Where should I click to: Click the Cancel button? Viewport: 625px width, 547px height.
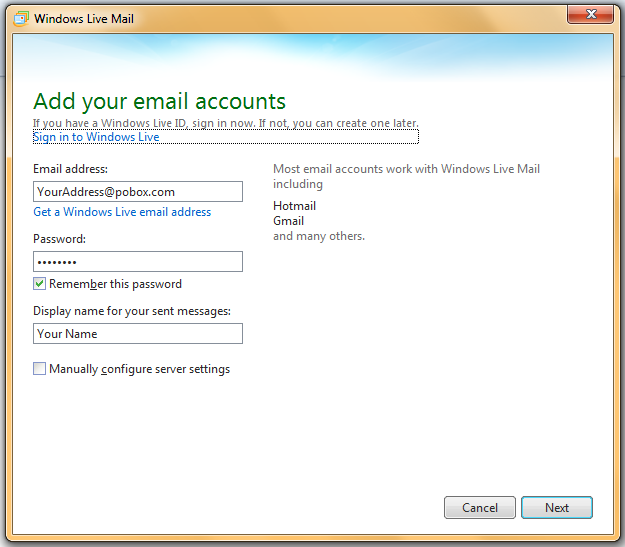pyautogui.click(x=480, y=508)
